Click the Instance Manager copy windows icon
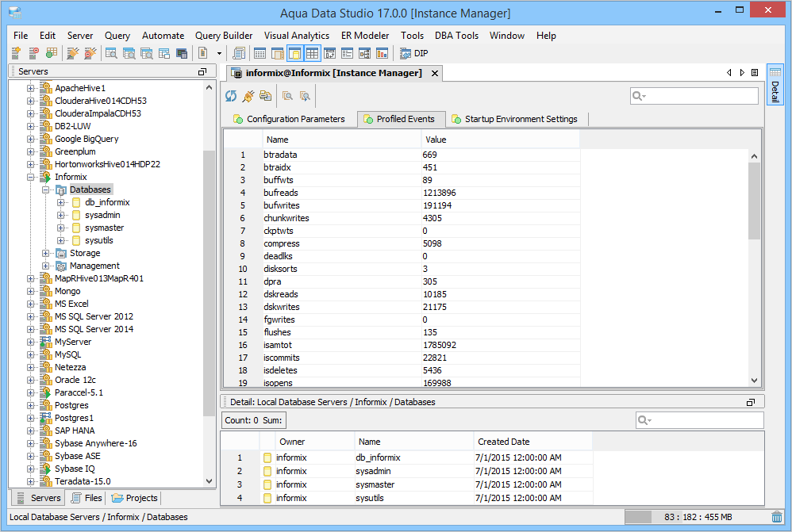The image size is (792, 532). tap(265, 96)
